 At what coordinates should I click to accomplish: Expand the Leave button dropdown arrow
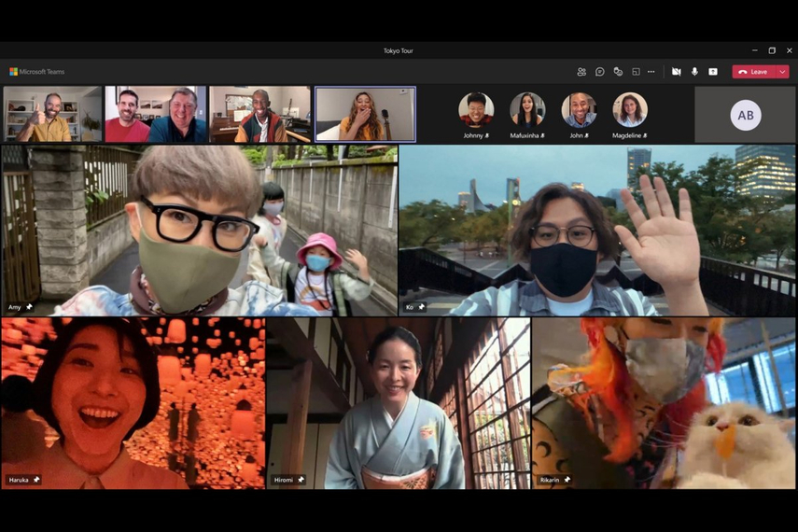pyautogui.click(x=782, y=72)
